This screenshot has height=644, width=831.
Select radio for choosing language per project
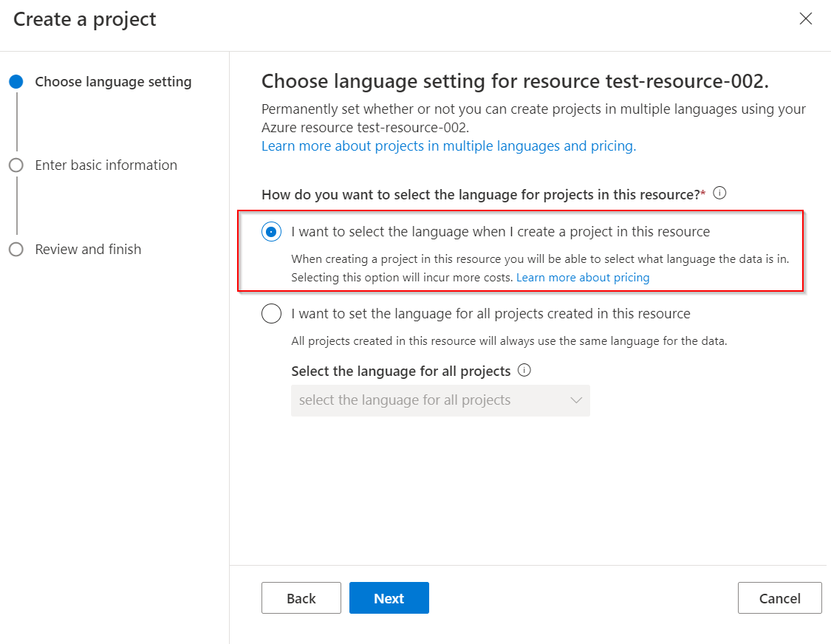tap(272, 232)
